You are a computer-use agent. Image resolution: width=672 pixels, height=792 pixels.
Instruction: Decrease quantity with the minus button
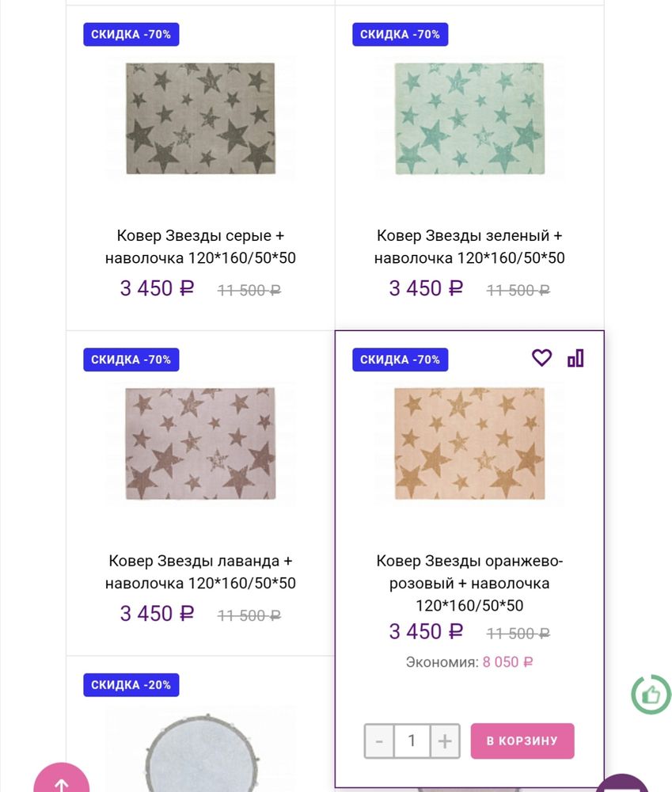(x=379, y=741)
